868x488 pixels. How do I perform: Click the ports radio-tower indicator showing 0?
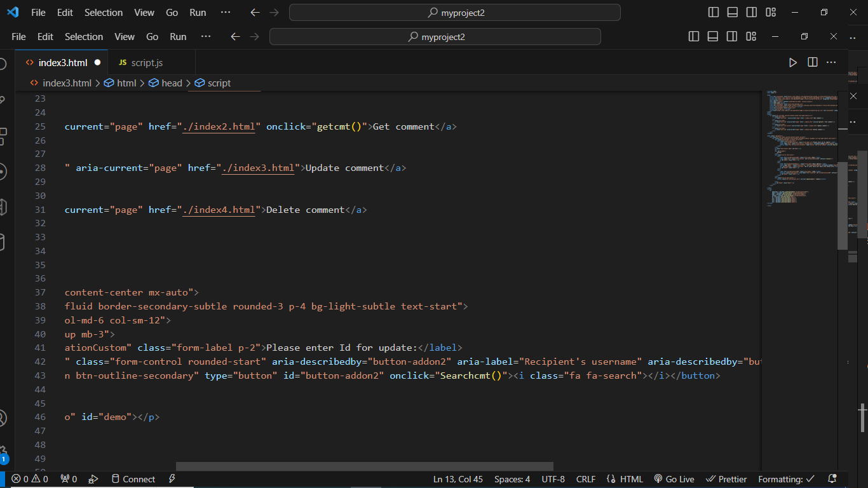pos(69,479)
